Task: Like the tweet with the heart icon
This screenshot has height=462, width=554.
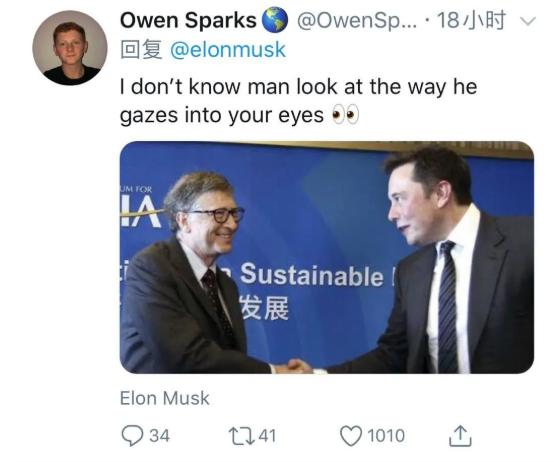Action: [x=351, y=436]
